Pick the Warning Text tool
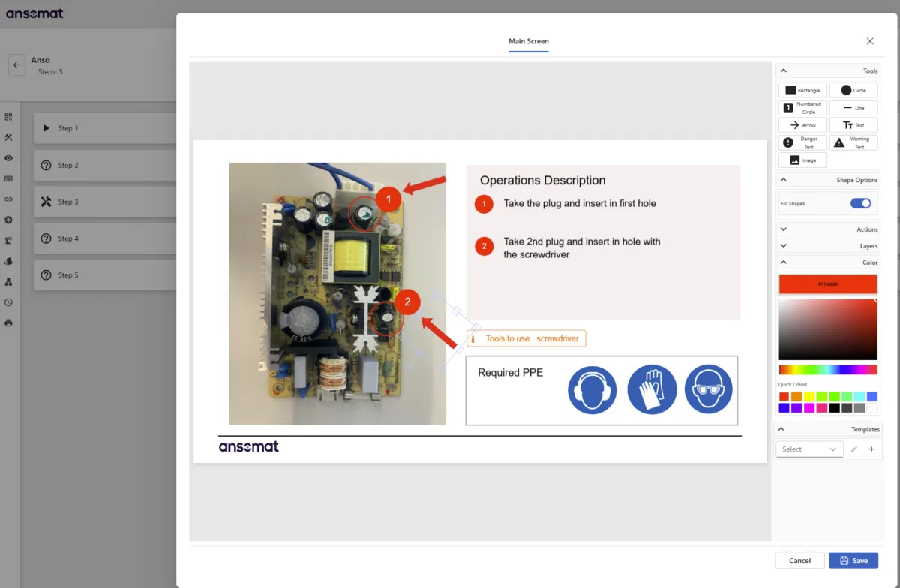Image resolution: width=900 pixels, height=588 pixels. 853,142
